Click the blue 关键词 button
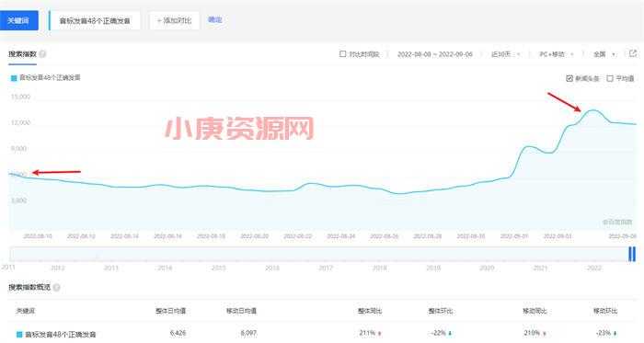 (x=19, y=20)
